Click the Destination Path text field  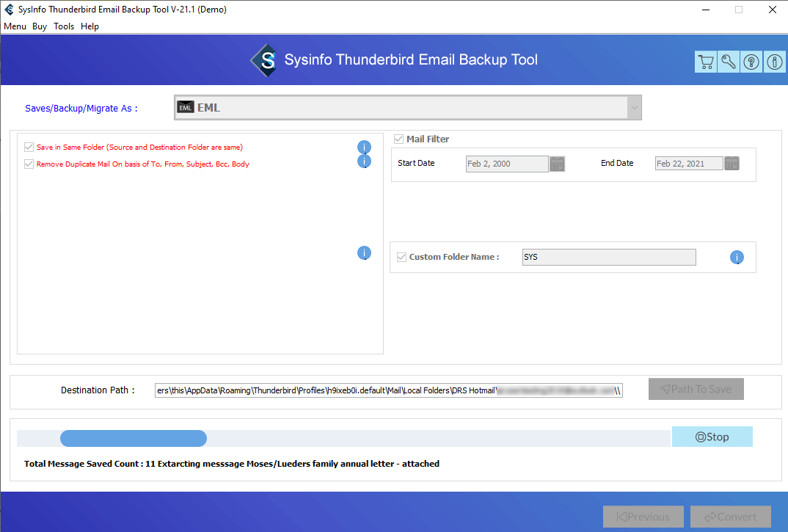coord(388,390)
